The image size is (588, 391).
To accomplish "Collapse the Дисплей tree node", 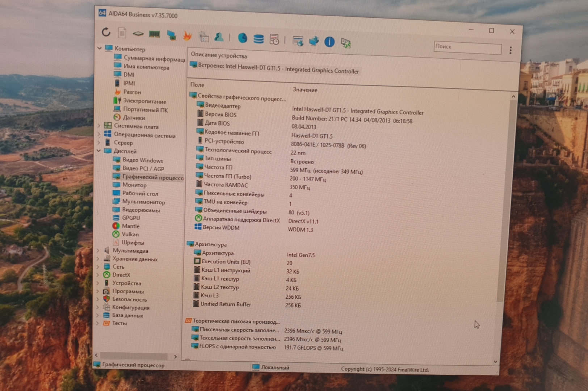I will [98, 150].
